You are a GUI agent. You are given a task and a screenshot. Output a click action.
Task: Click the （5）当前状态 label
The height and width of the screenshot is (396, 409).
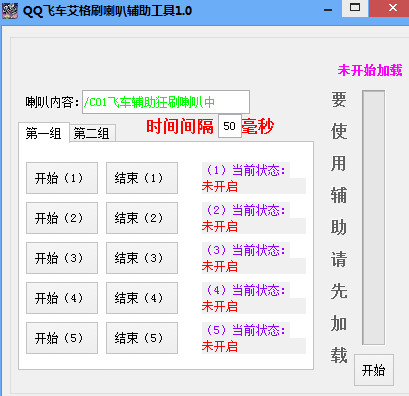coord(246,330)
